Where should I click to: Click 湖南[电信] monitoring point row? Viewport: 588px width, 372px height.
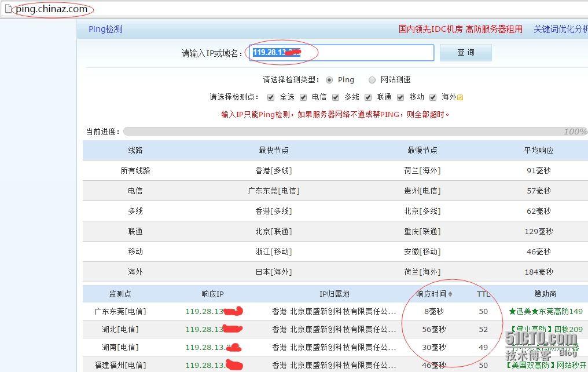(120, 347)
